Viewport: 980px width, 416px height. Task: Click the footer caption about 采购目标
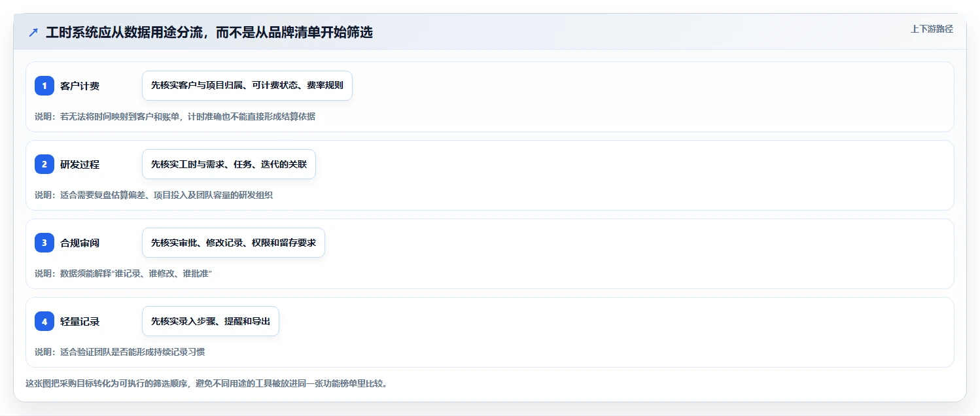point(206,383)
